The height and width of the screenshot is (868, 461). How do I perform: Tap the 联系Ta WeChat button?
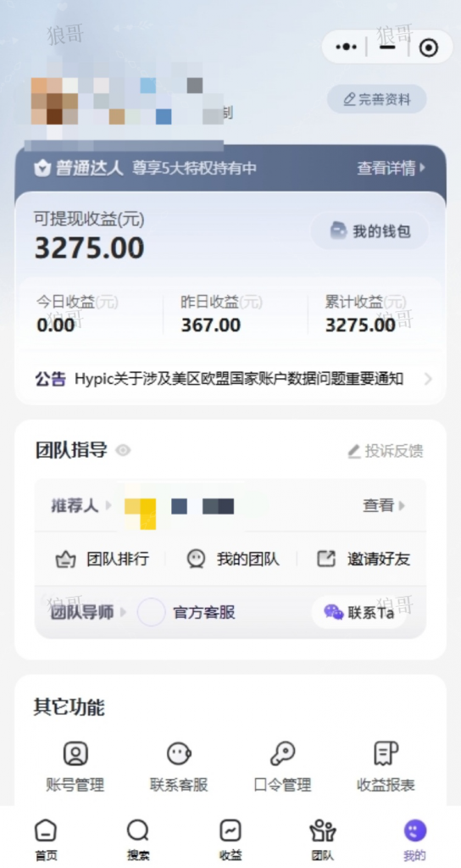click(x=359, y=612)
